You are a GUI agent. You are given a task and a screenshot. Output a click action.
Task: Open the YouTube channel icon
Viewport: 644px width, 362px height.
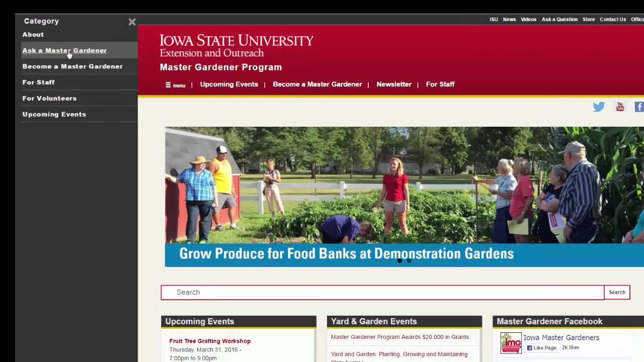coord(620,107)
